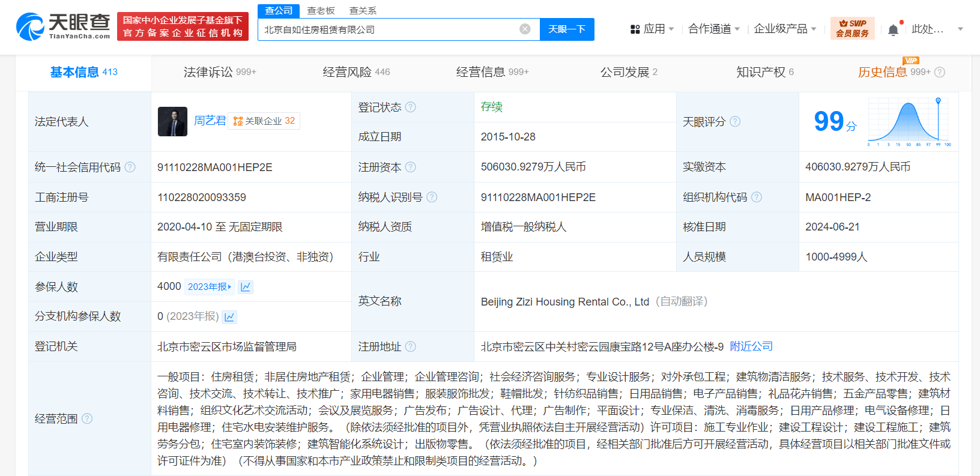This screenshot has width=980, height=476.
Task: Click the paid-in capital 406030.9279万人民币
Action: pos(858,167)
